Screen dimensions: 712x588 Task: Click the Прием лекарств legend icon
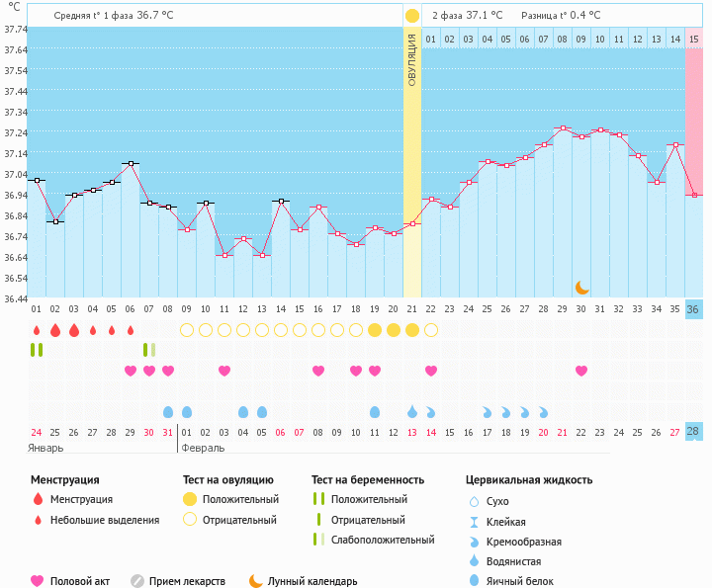click(137, 581)
